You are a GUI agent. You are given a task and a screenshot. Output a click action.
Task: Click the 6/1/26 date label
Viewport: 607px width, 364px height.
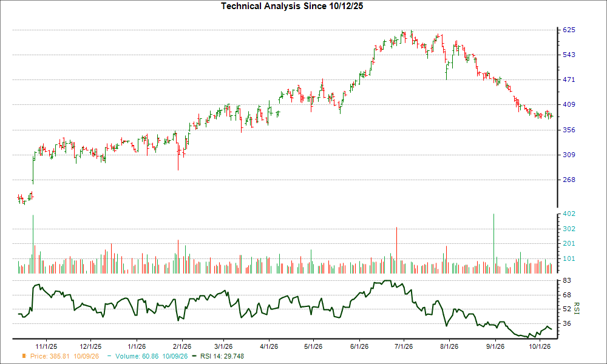pyautogui.click(x=359, y=346)
